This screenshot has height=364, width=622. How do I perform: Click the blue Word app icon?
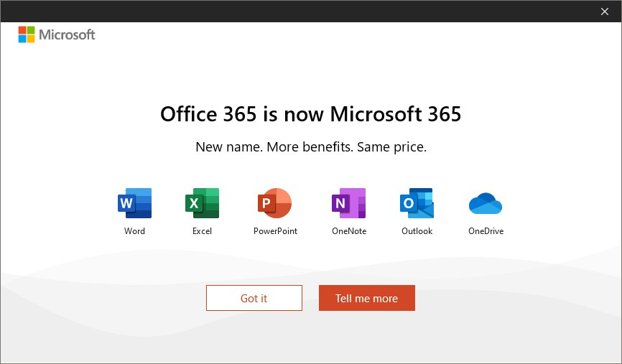(x=134, y=203)
